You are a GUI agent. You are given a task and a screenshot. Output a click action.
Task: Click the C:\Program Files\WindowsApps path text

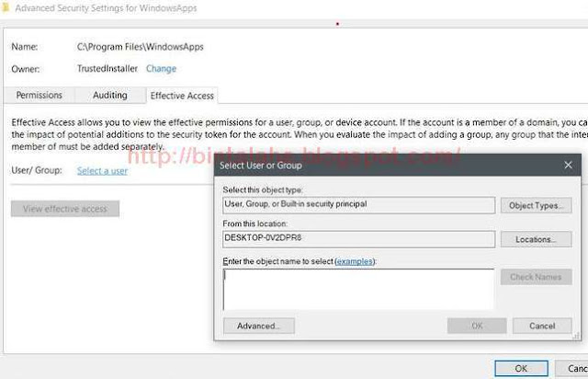coord(141,47)
